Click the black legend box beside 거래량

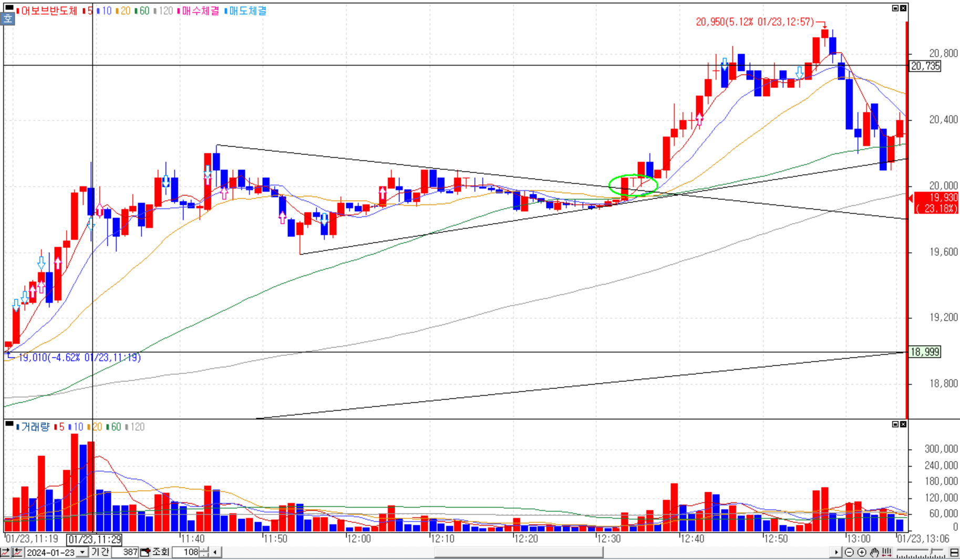coord(9,423)
